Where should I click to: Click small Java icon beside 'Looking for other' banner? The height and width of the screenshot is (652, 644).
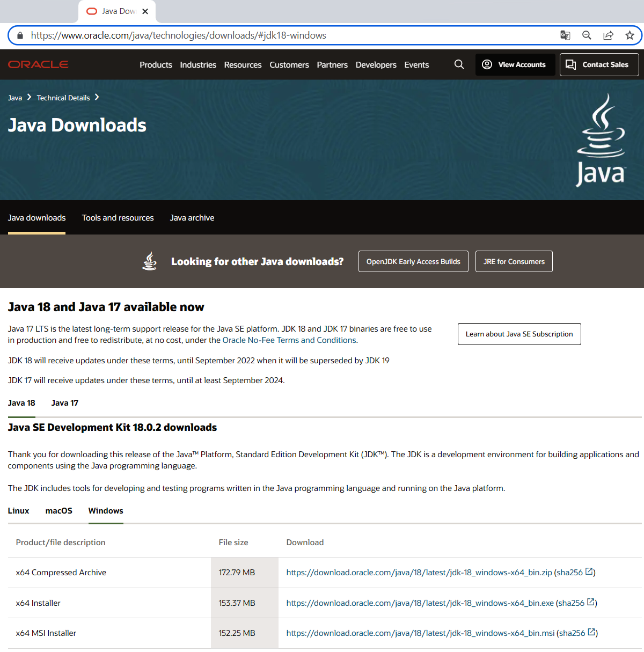point(150,261)
